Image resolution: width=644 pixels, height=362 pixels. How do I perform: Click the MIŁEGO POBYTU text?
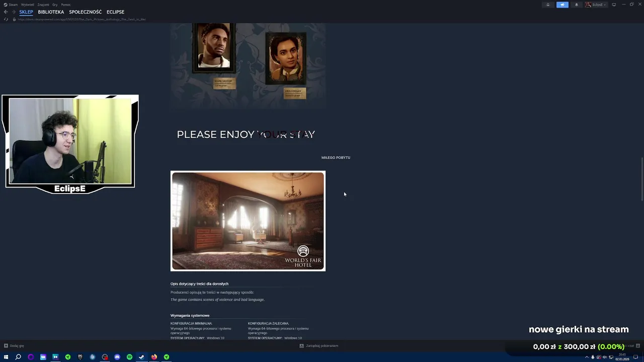[336, 157]
